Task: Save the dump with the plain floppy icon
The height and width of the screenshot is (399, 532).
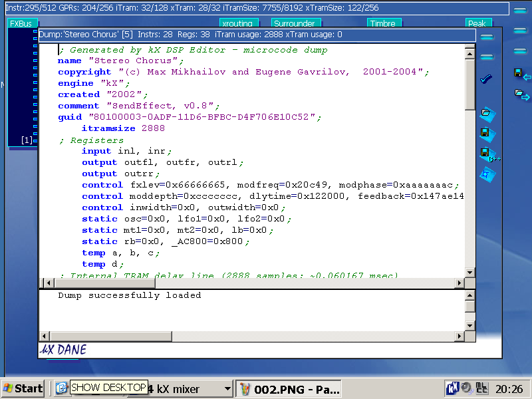Action: point(487,134)
